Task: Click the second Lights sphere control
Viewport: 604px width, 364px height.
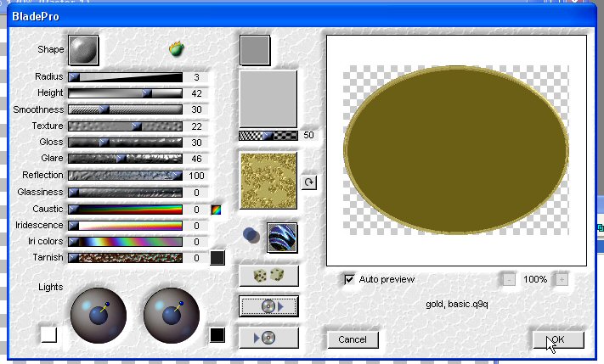Action: [172, 316]
